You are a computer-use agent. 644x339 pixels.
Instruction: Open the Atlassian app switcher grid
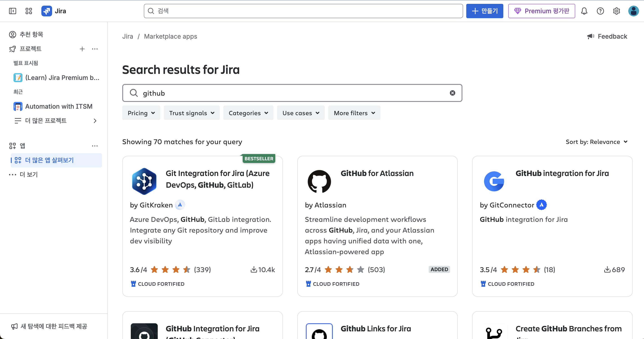click(x=29, y=11)
